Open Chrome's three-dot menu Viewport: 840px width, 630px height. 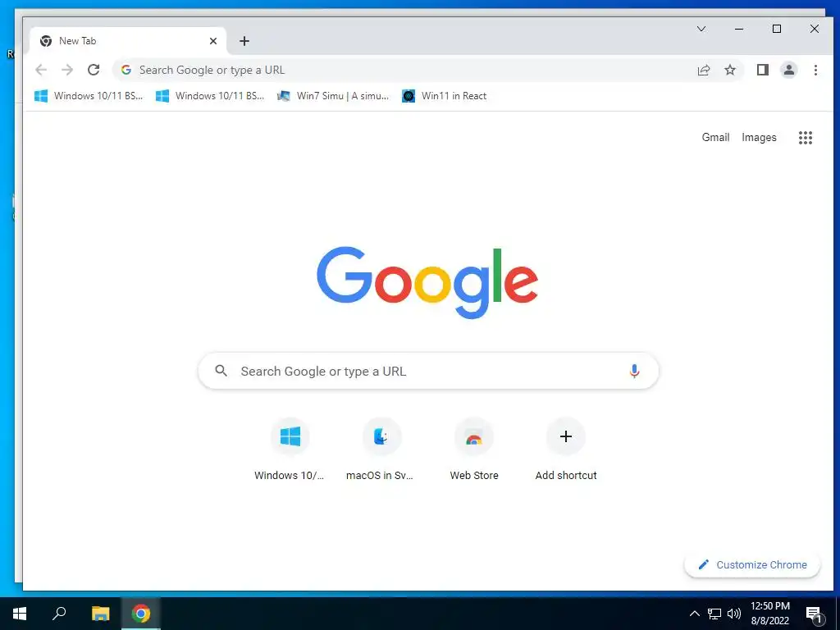815,70
